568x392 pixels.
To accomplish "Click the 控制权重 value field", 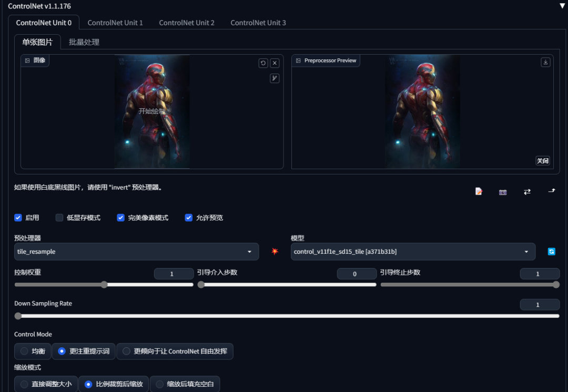I will coord(174,274).
